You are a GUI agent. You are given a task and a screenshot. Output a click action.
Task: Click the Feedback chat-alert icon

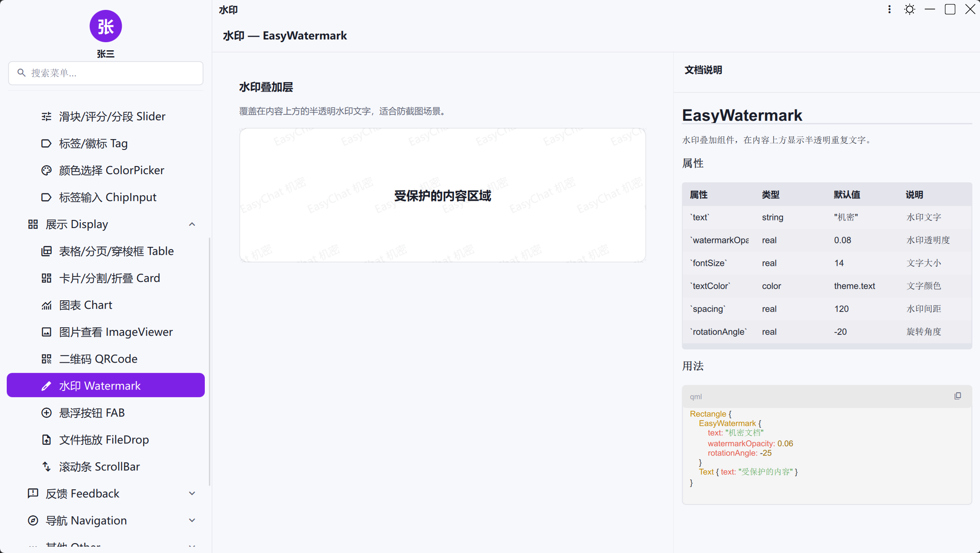click(x=33, y=494)
